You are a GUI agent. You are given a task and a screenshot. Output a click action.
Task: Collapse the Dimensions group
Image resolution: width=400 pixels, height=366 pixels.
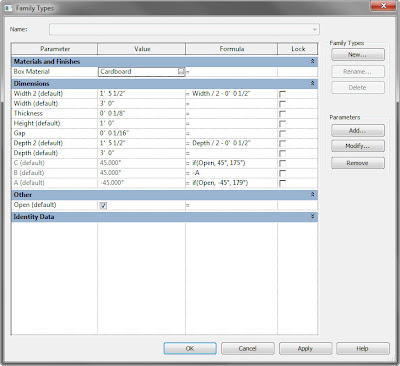(x=312, y=83)
